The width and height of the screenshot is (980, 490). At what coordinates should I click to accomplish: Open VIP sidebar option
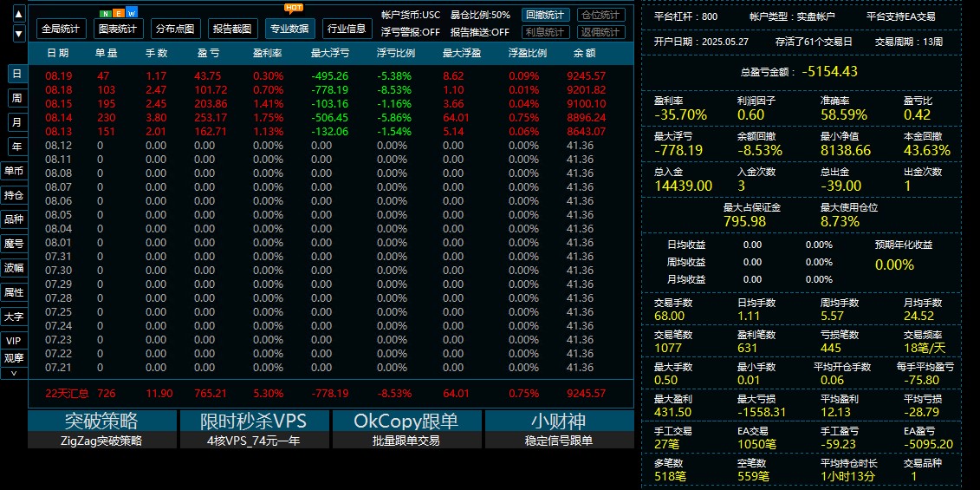(14, 341)
